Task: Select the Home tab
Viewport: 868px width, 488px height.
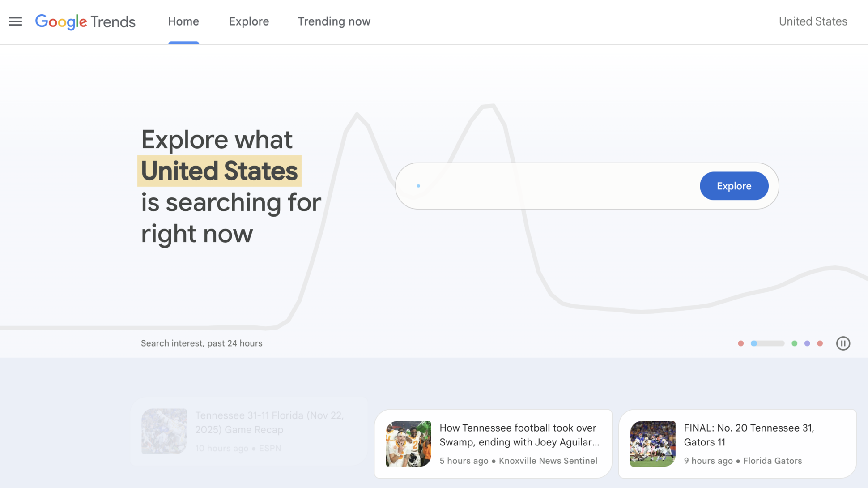Action: click(183, 21)
